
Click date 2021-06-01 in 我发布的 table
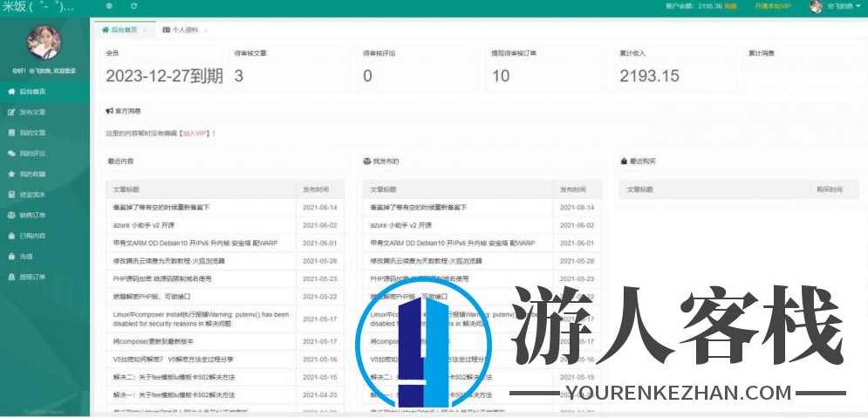pyautogui.click(x=577, y=243)
